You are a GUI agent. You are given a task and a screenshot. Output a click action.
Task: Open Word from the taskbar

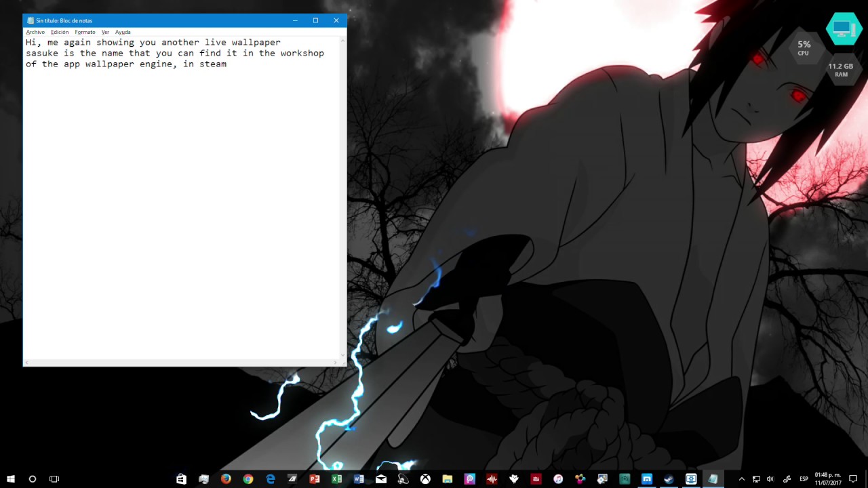[x=359, y=479]
